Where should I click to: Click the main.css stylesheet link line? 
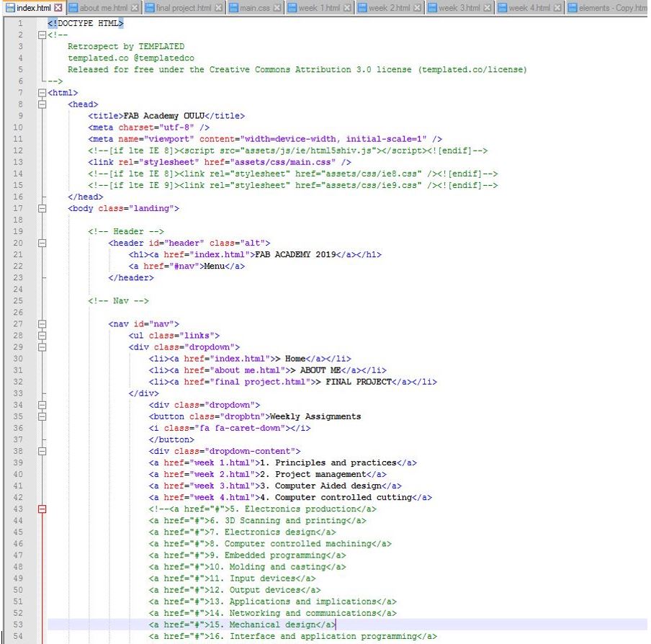tap(220, 162)
